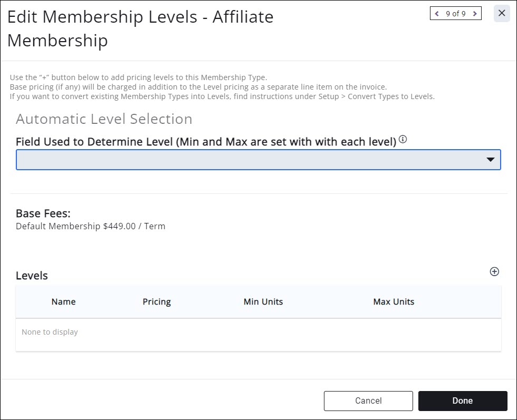The image size is (517, 420).
Task: Select the Pricing column header
Action: 156,301
